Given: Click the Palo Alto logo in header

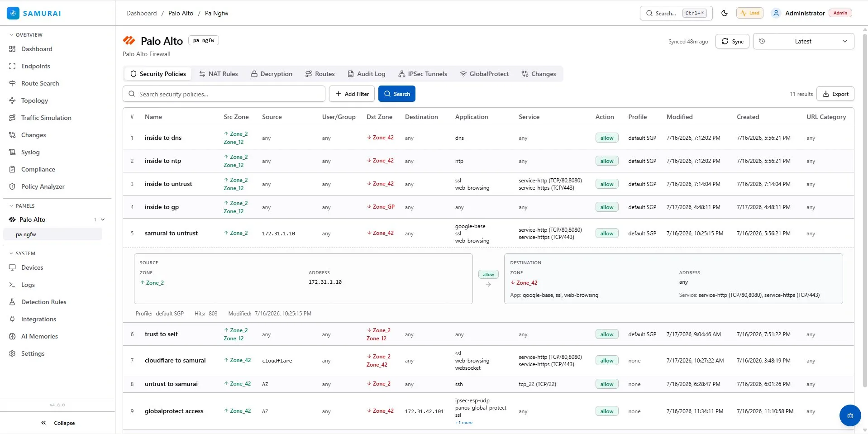Looking at the screenshot, I should (129, 41).
